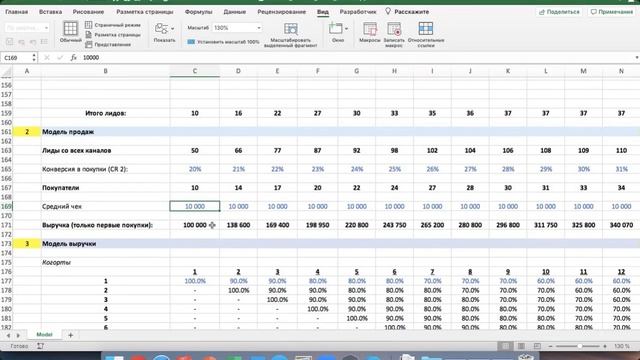640x360 pixels.
Task: Open the Главная tab
Action: (x=17, y=12)
